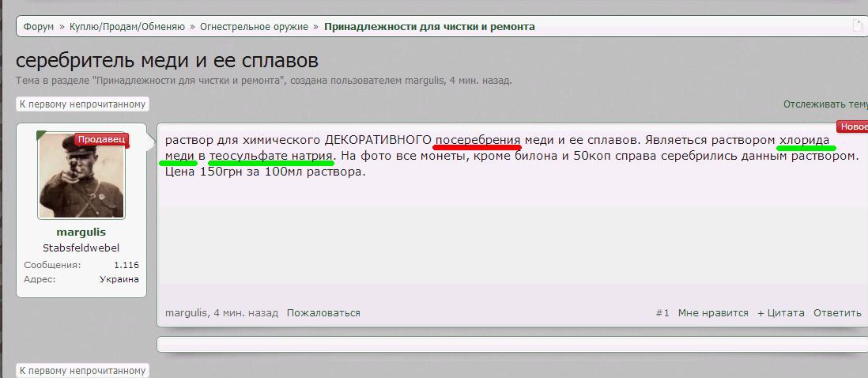868x378 pixels.
Task: Click margulis link in post footer
Action: click(187, 312)
